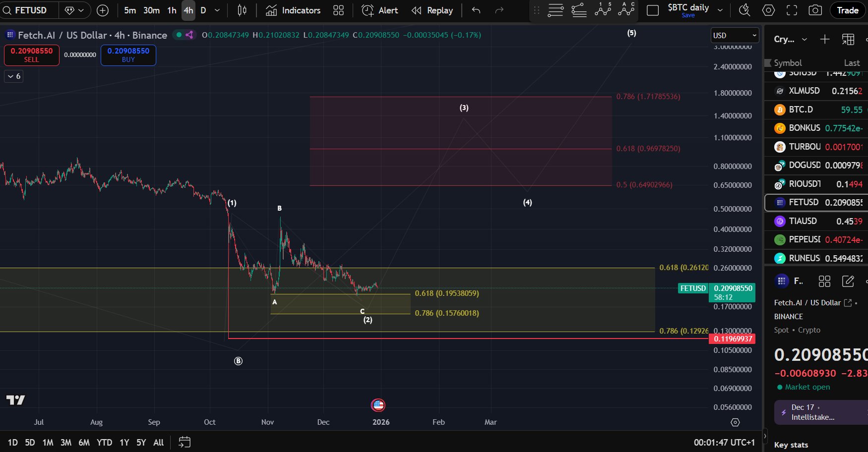The image size is (868, 452).
Task: Open the details panel grid widgets icon
Action: (x=824, y=282)
